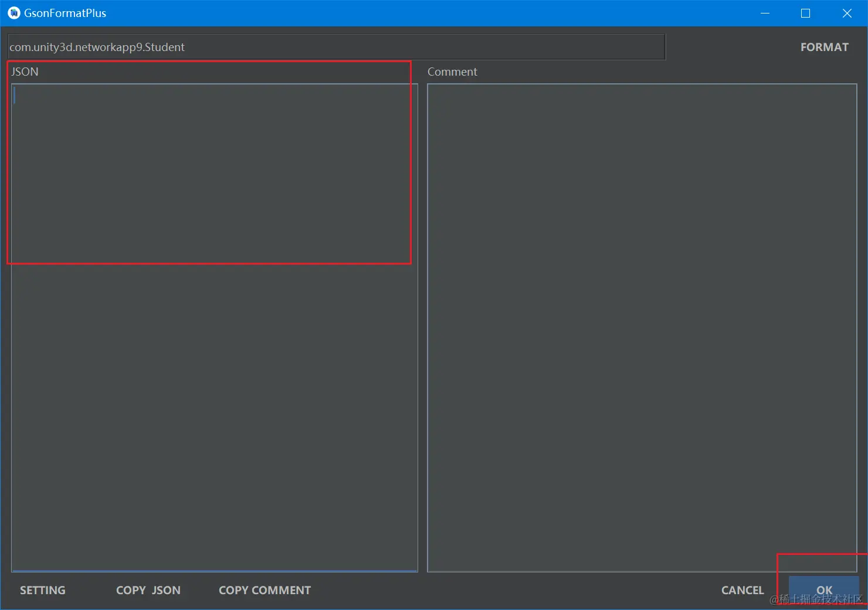Screen dimensions: 868x610
Task: Click COPY COMMENT button
Action: [265, 590]
